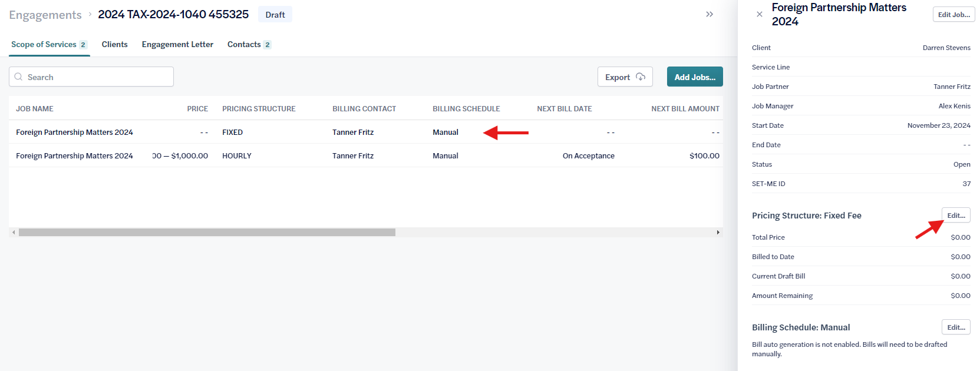Sort by PRICE column header
This screenshot has height=371, width=980.
pyautogui.click(x=197, y=109)
